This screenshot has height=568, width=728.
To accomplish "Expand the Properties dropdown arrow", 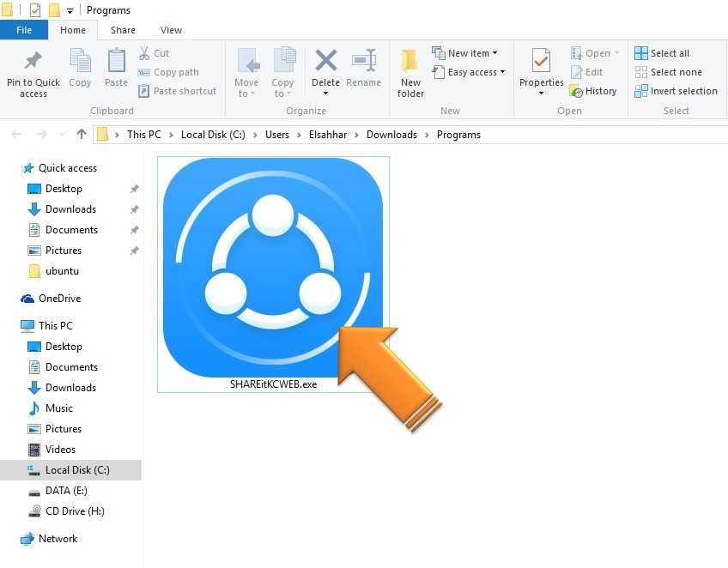I will point(542,94).
